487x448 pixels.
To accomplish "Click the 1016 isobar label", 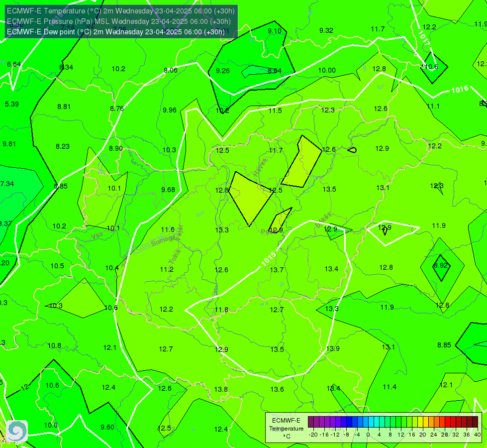I will 460,90.
